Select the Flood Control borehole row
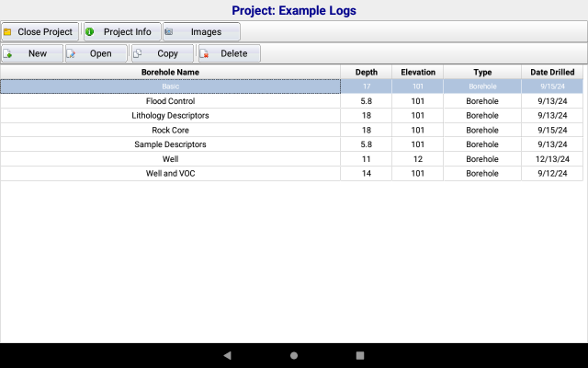This screenshot has width=588, height=368. click(x=170, y=101)
